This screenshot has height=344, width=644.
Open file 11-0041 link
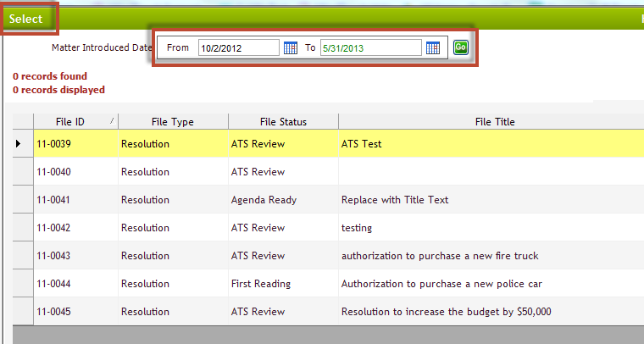[x=53, y=200]
